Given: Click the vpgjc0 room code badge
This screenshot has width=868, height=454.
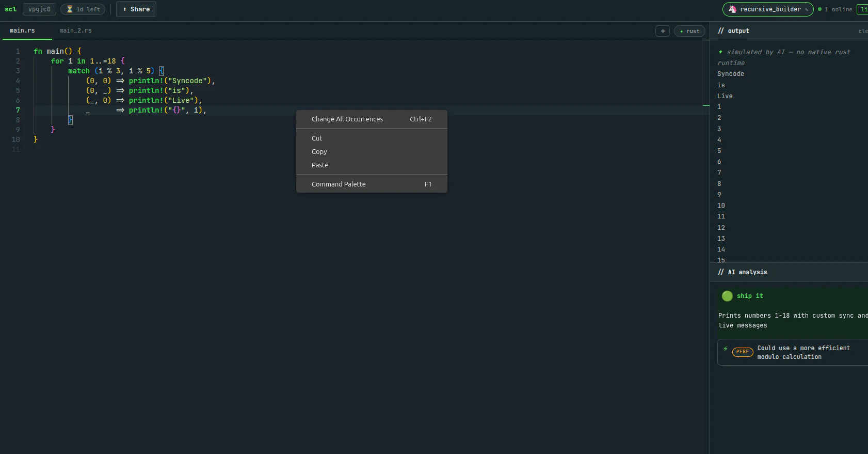Looking at the screenshot, I should coord(39,9).
